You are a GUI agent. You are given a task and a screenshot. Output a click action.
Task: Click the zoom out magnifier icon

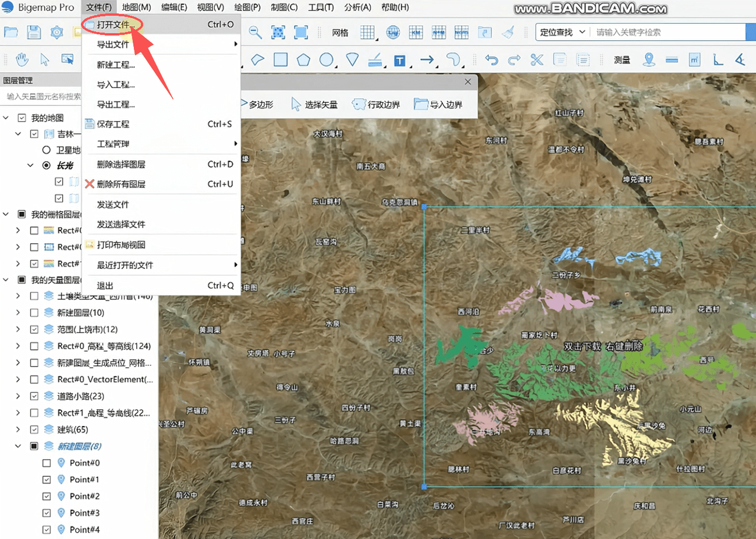pyautogui.click(x=255, y=33)
